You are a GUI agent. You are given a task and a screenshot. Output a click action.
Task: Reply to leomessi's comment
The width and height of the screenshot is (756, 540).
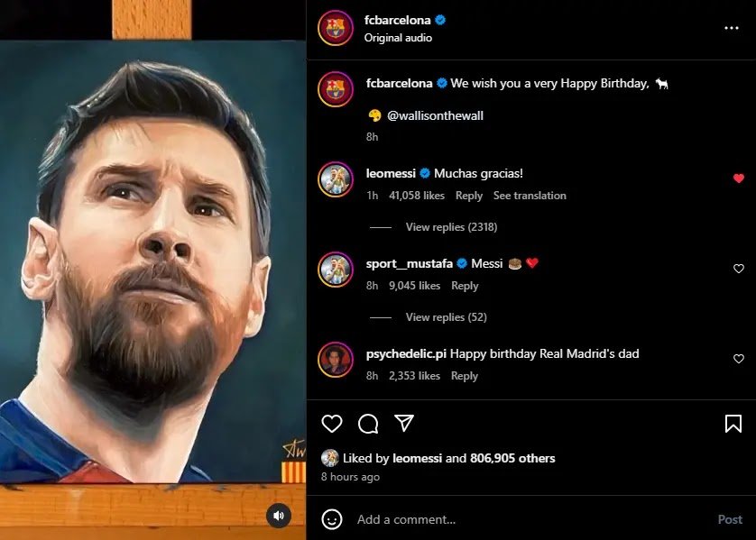pyautogui.click(x=469, y=196)
